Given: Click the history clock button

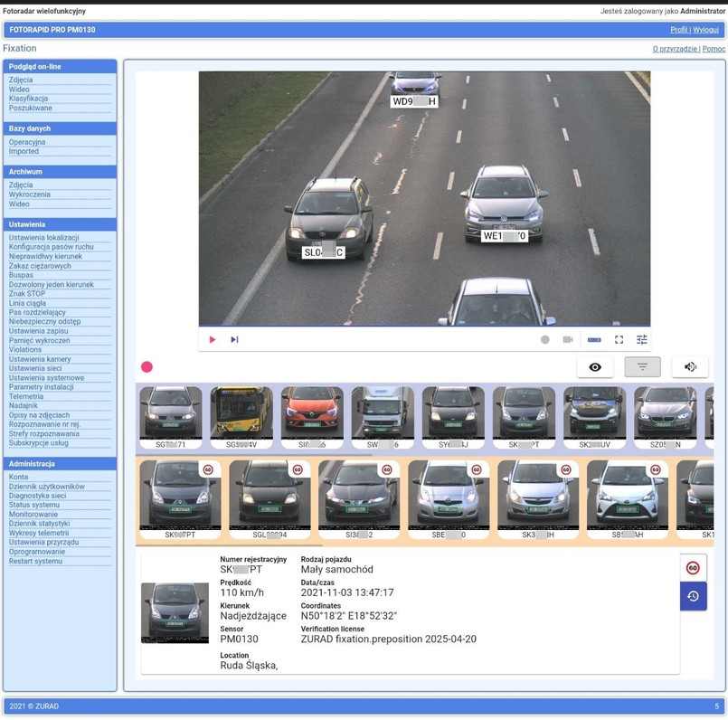Looking at the screenshot, I should pos(693,596).
